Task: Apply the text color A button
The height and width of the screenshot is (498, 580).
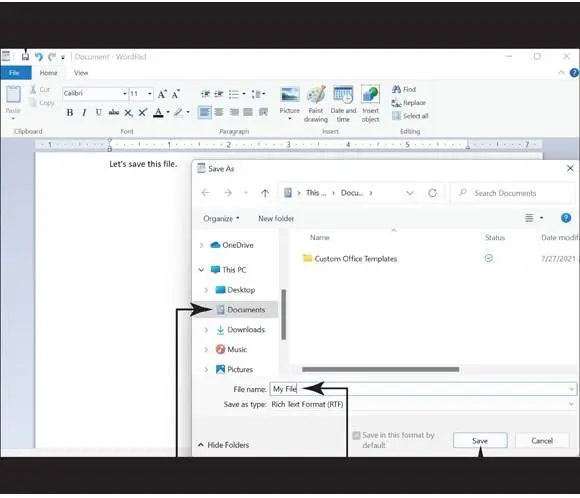Action: [158, 112]
